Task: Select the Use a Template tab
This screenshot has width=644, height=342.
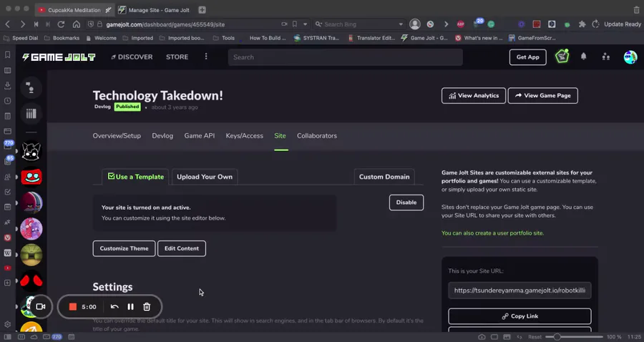Action: (135, 177)
